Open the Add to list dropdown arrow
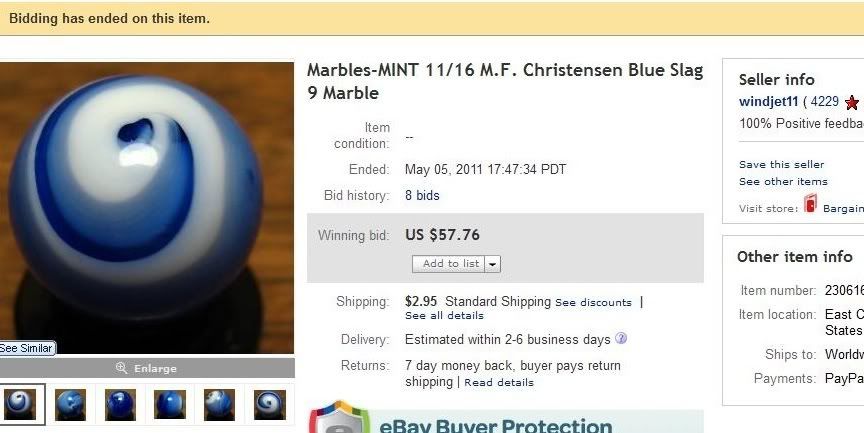The image size is (864, 433). pyautogui.click(x=493, y=264)
